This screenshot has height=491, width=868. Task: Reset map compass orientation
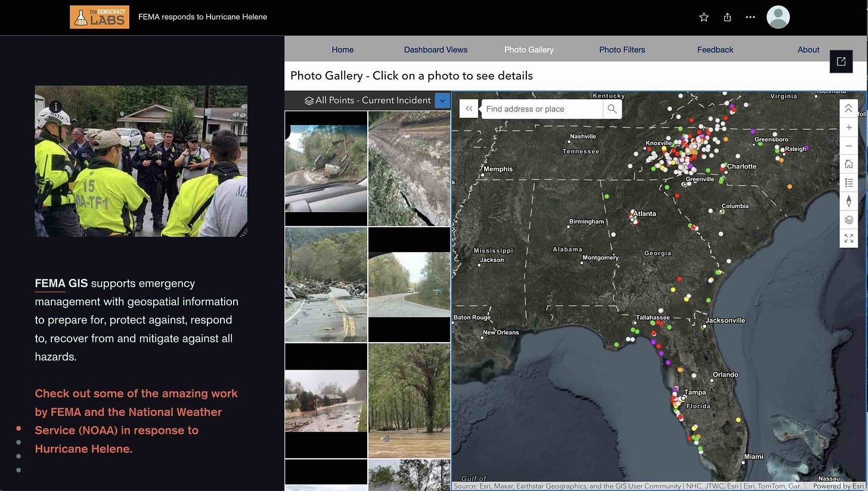849,201
